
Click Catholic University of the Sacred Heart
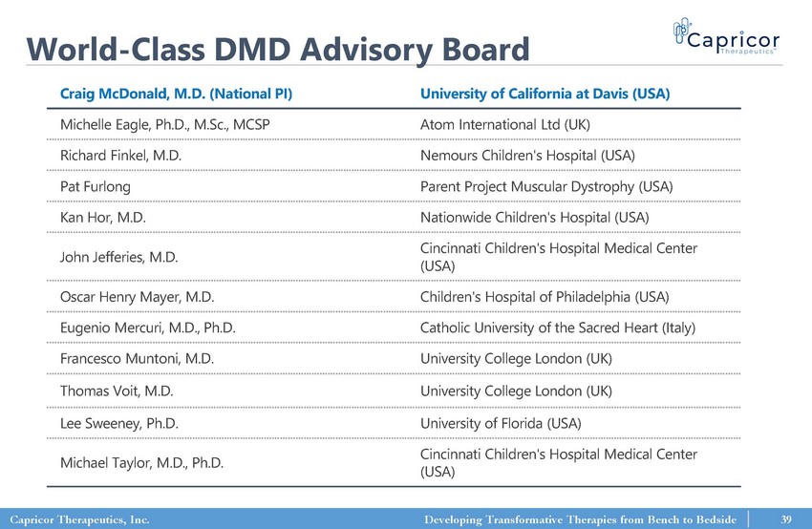pyautogui.click(x=558, y=328)
